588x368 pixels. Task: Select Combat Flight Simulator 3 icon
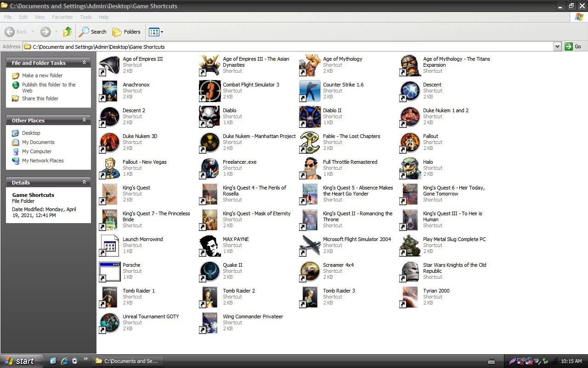click(209, 91)
